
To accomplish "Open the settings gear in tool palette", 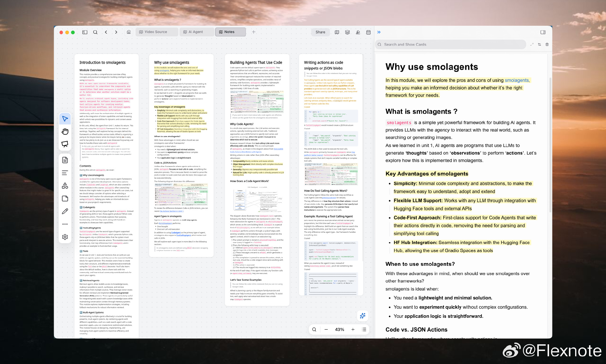I will (65, 237).
